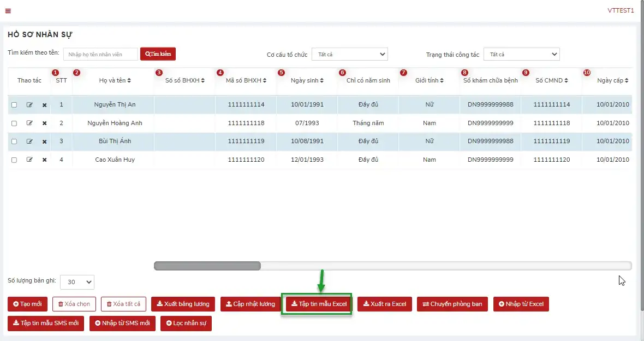Click the Chỉ có năm sinh header

point(368,81)
